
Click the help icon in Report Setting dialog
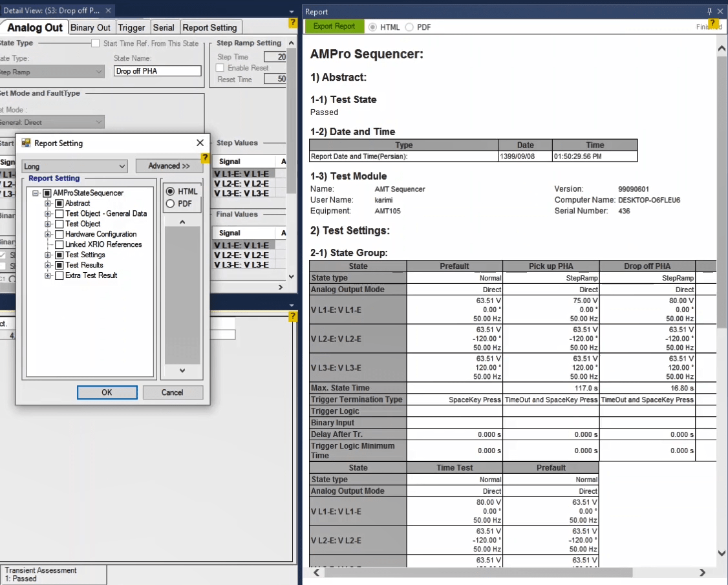[x=206, y=158]
